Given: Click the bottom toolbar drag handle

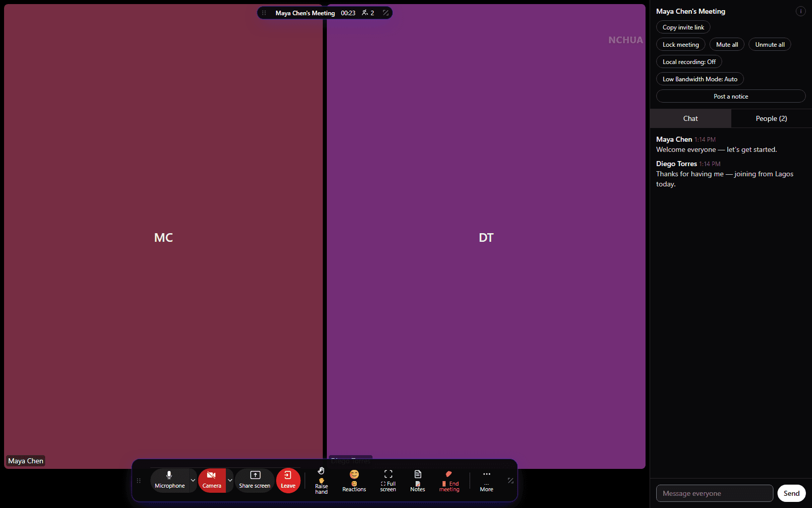Looking at the screenshot, I should tap(139, 481).
